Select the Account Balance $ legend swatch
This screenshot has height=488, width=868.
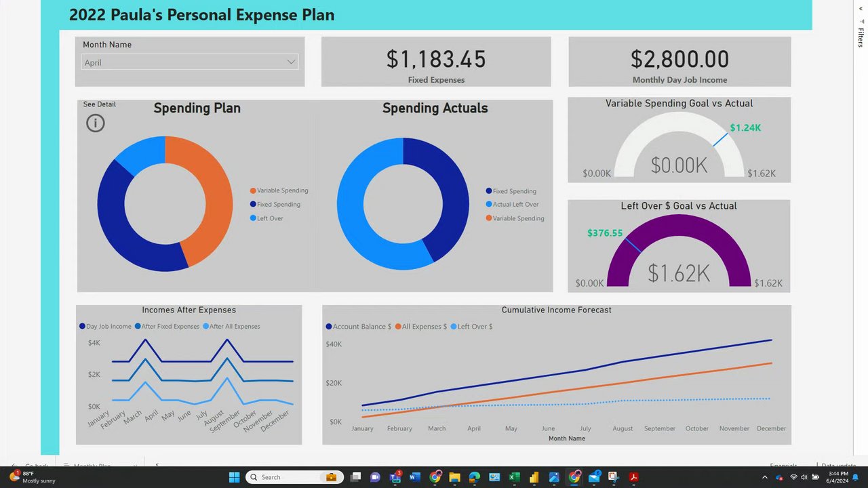[x=329, y=327]
